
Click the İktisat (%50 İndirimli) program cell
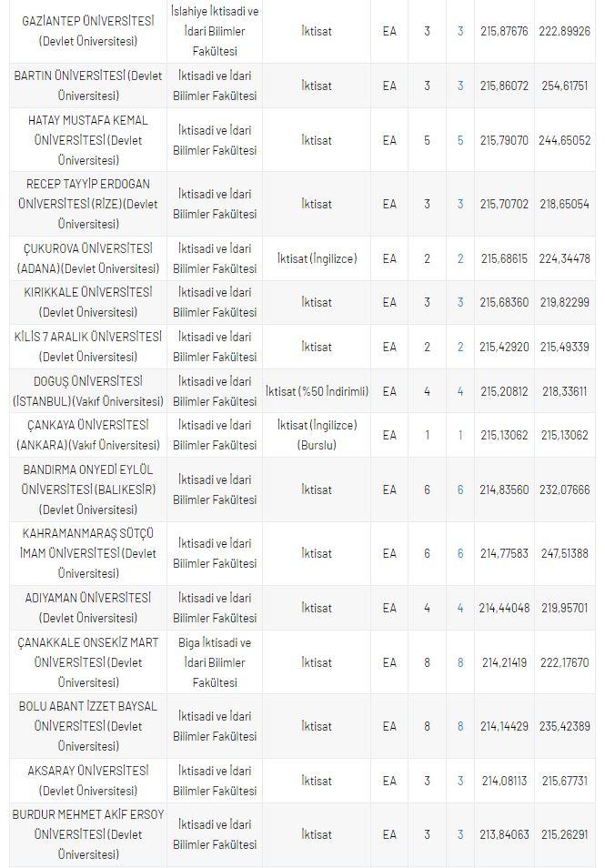click(x=317, y=391)
